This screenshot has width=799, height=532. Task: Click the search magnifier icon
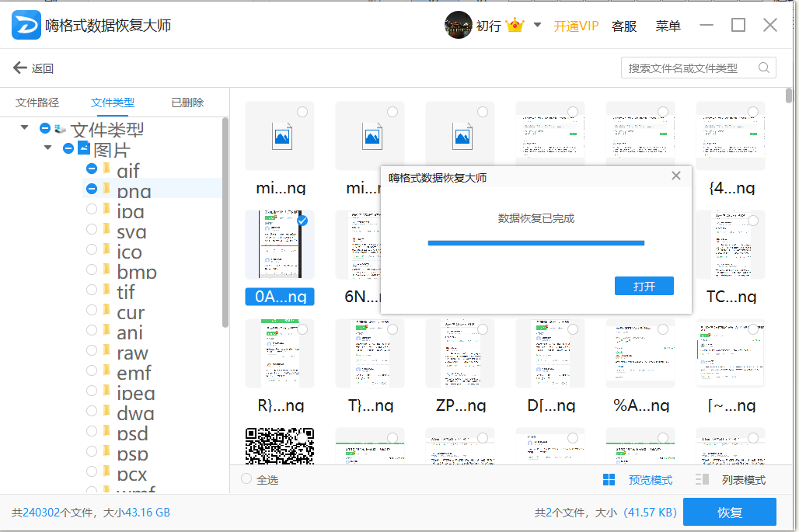point(763,68)
